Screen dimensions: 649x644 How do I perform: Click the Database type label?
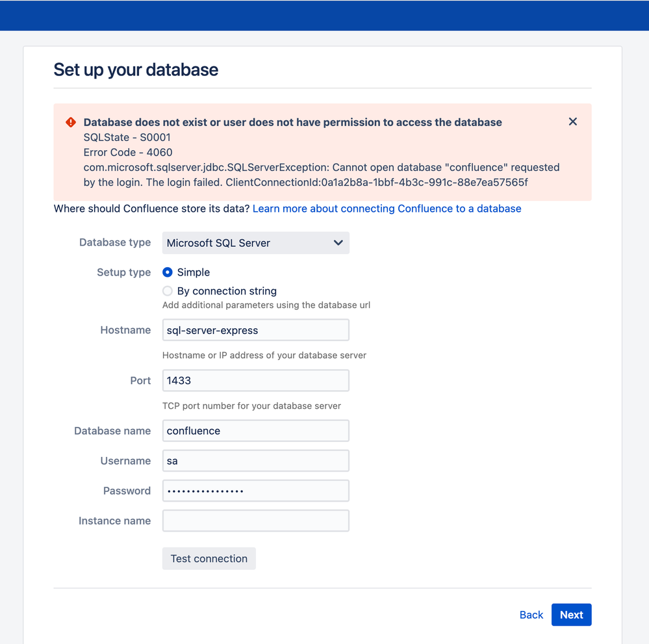(x=114, y=242)
